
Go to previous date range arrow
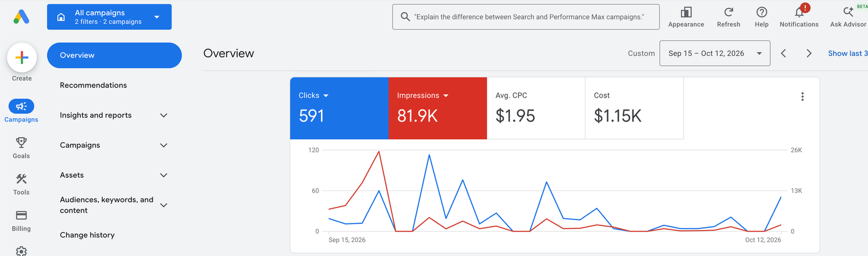click(x=783, y=53)
